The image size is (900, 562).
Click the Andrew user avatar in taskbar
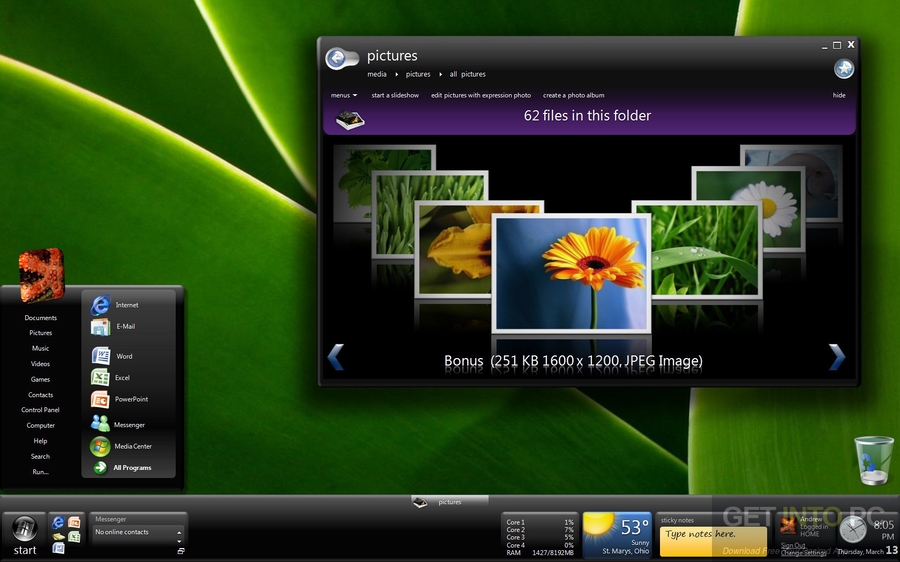(x=788, y=525)
